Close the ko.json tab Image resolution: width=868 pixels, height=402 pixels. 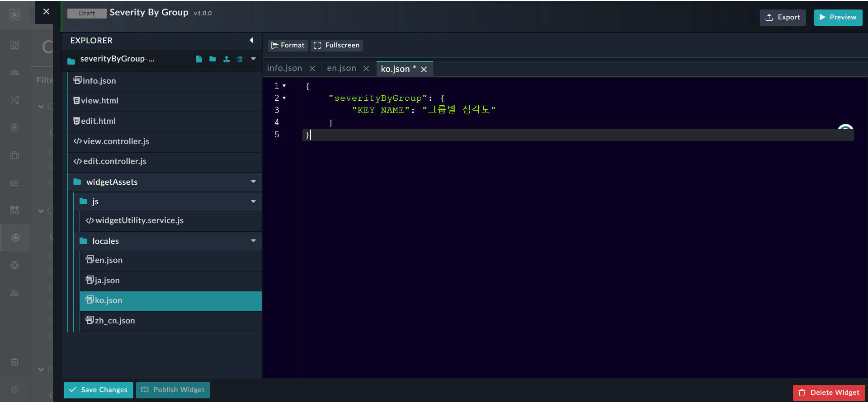point(424,70)
